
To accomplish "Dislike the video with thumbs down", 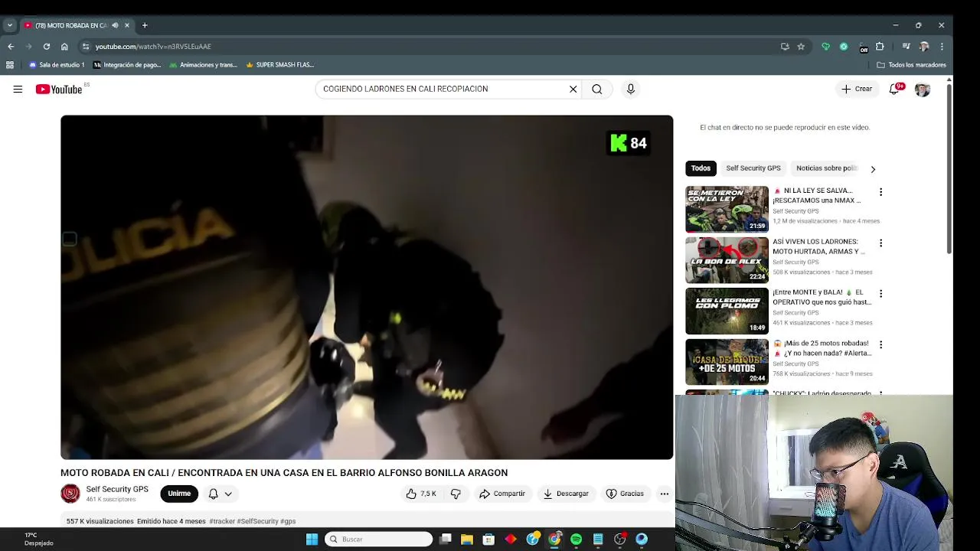I will coord(456,494).
